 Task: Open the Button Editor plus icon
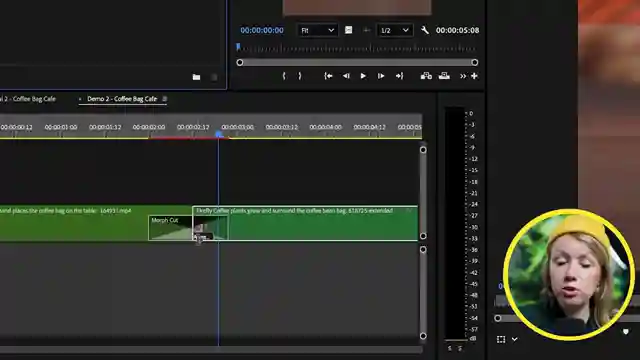point(474,76)
